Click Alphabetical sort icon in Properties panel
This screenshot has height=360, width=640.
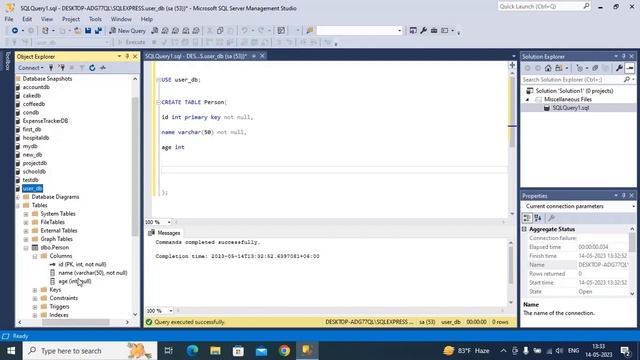(538, 218)
